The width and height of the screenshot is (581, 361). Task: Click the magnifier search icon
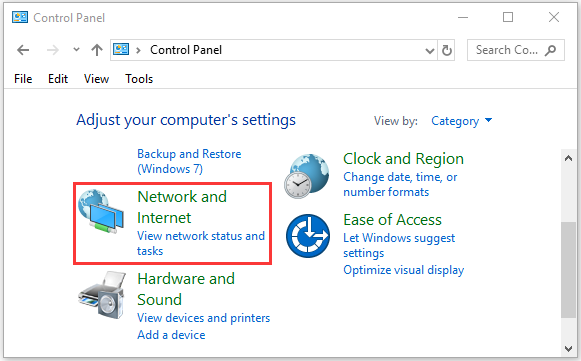pos(551,50)
